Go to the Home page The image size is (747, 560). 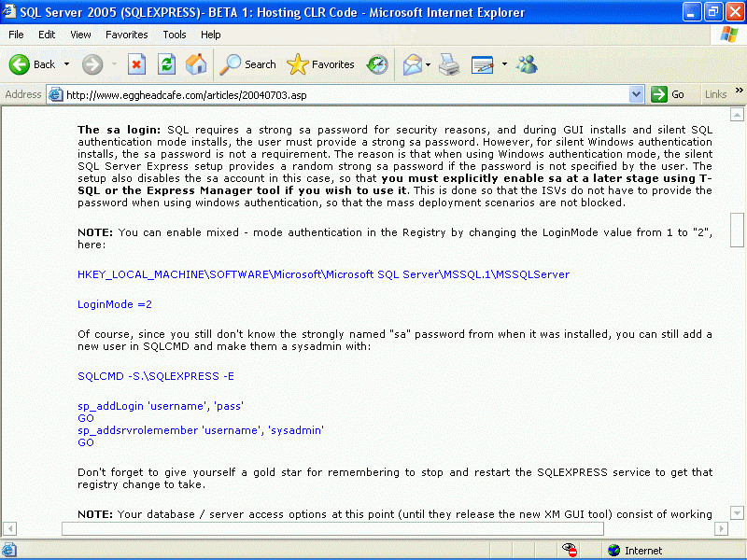pos(196,64)
